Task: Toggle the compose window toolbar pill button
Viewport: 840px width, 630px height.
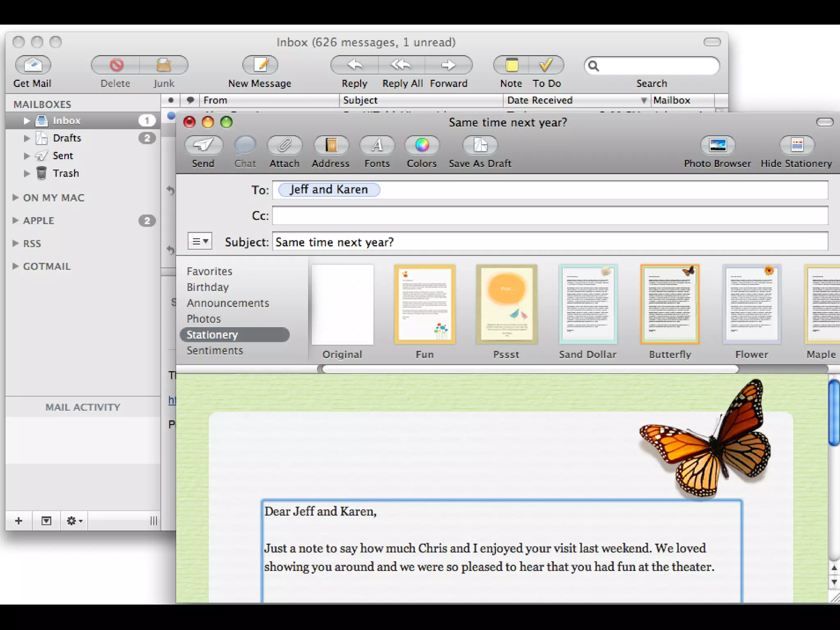Action: coord(824,122)
